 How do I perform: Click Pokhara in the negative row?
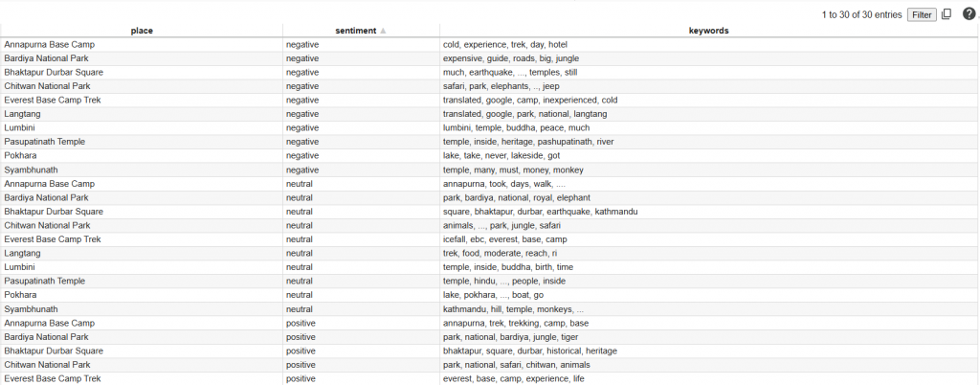pos(21,155)
